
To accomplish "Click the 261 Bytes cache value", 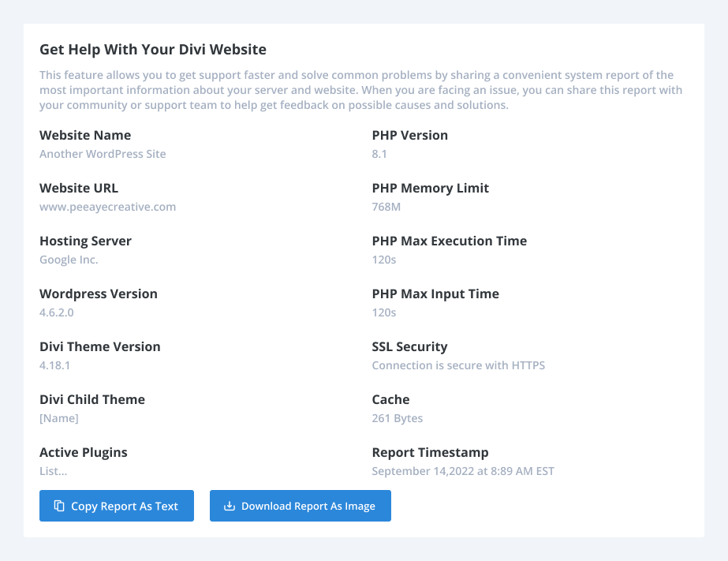I will (x=398, y=418).
